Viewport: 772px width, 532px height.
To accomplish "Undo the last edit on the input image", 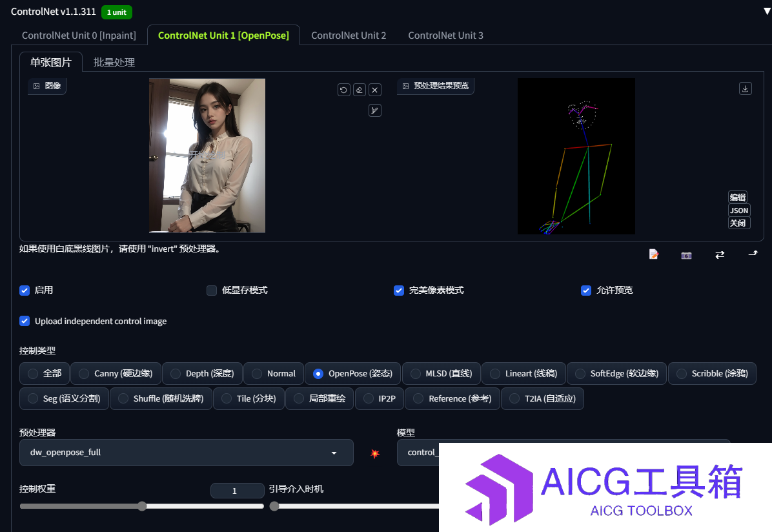I will pyautogui.click(x=343, y=90).
